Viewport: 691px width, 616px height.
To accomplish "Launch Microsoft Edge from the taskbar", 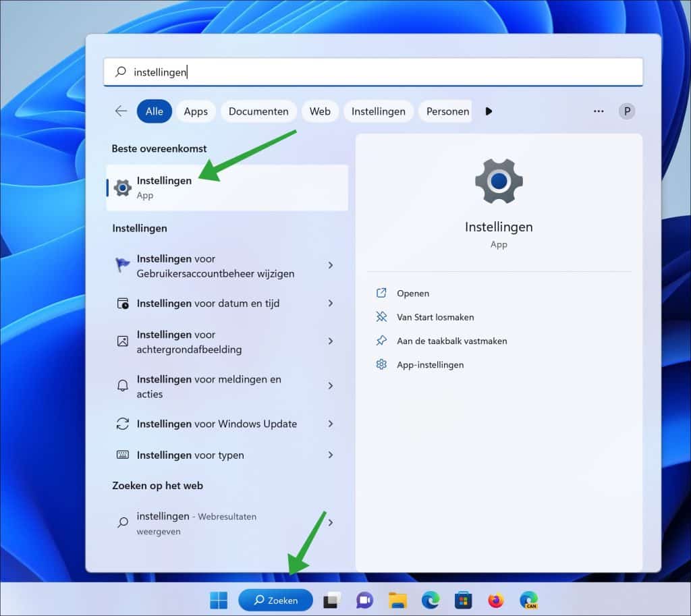I will tap(431, 600).
